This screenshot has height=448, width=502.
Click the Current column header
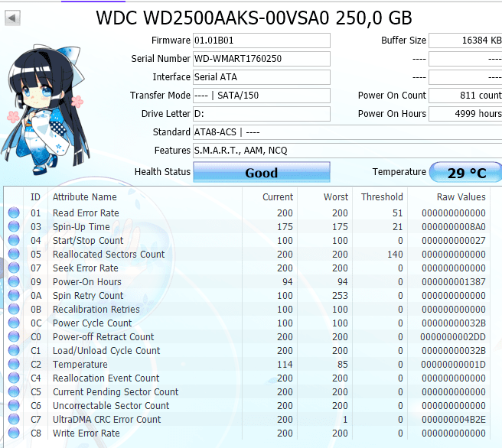point(278,197)
